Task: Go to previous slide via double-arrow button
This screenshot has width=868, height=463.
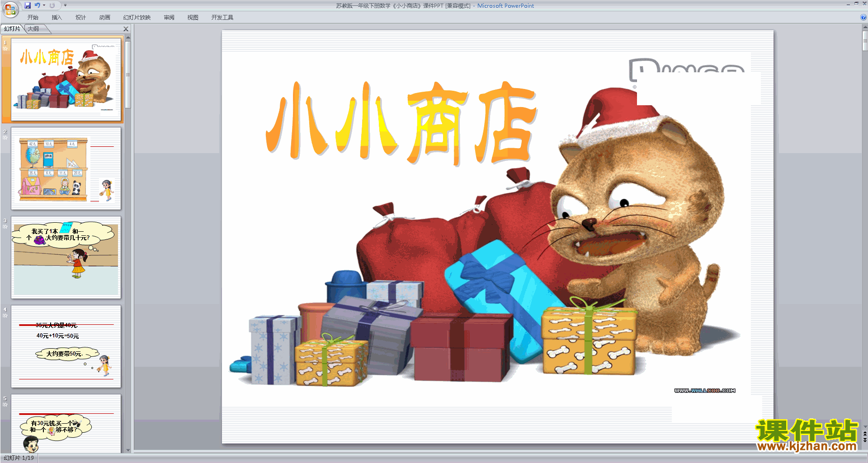Action: click(865, 434)
